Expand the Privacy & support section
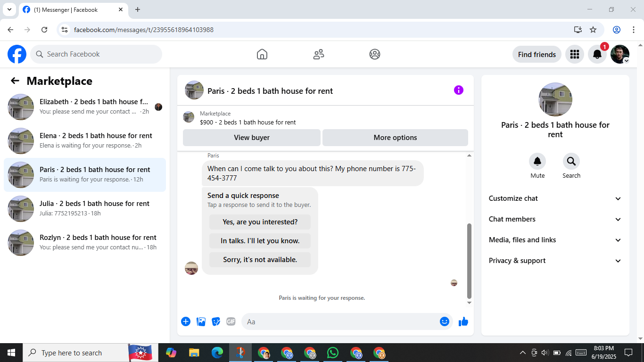644x362 pixels. [555, 261]
